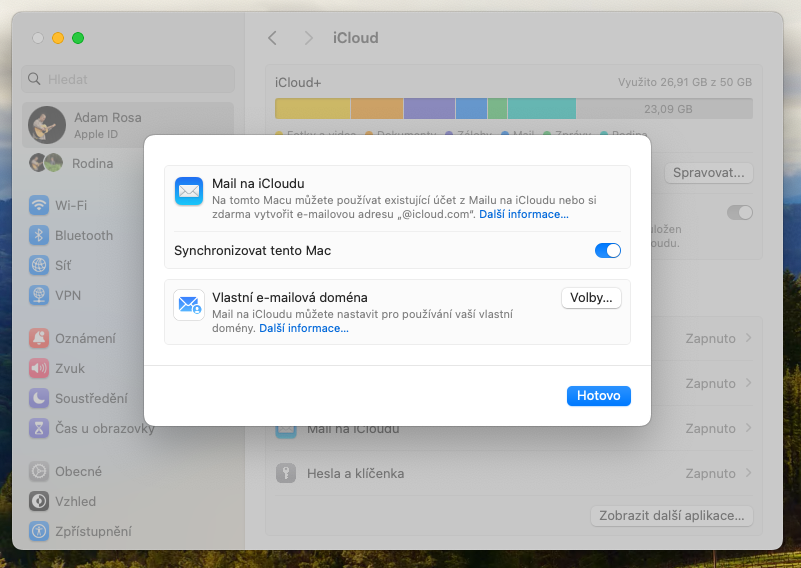Click the Bluetooth sidebar icon
Image resolution: width=801 pixels, height=568 pixels.
point(39,235)
